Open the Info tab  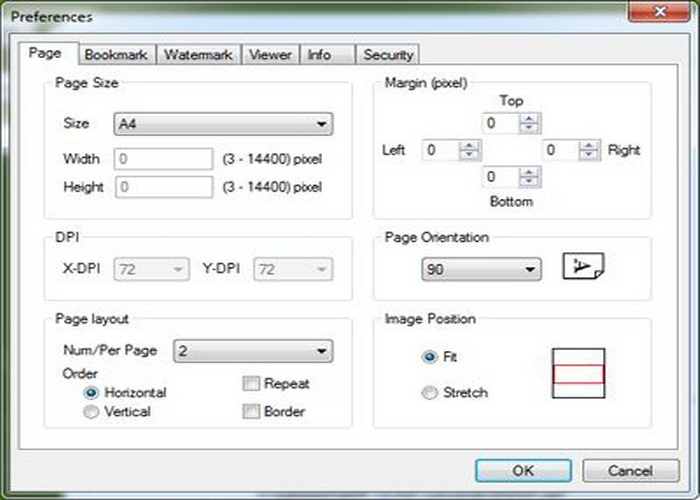click(x=328, y=55)
